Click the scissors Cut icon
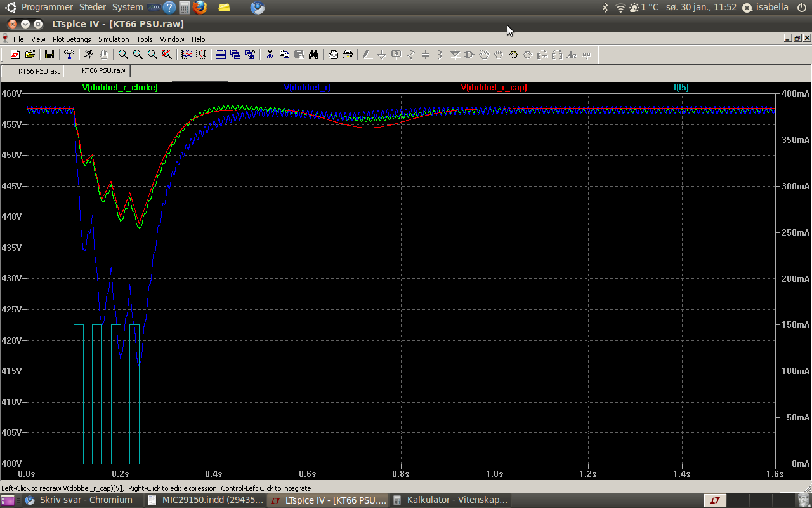Image resolution: width=812 pixels, height=508 pixels. [270, 55]
